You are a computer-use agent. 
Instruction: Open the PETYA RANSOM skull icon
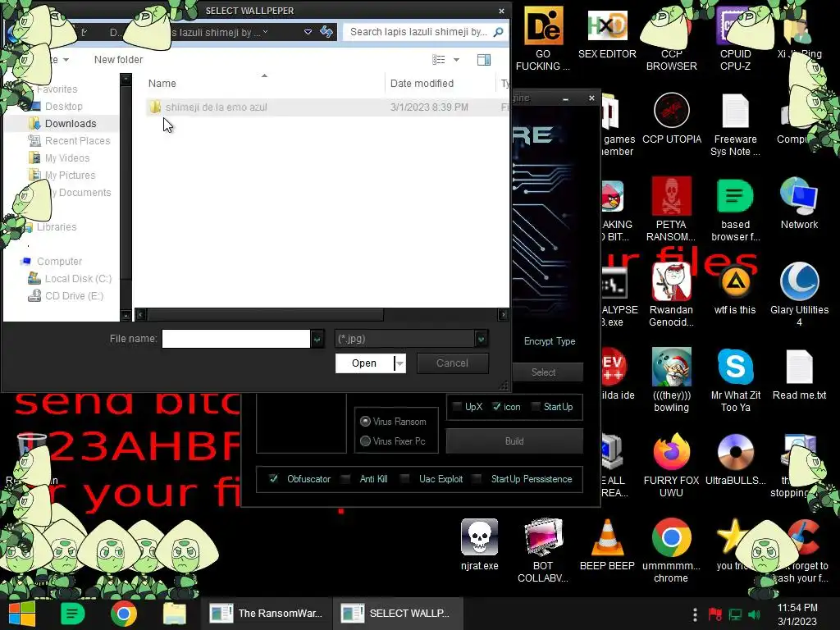click(x=671, y=209)
